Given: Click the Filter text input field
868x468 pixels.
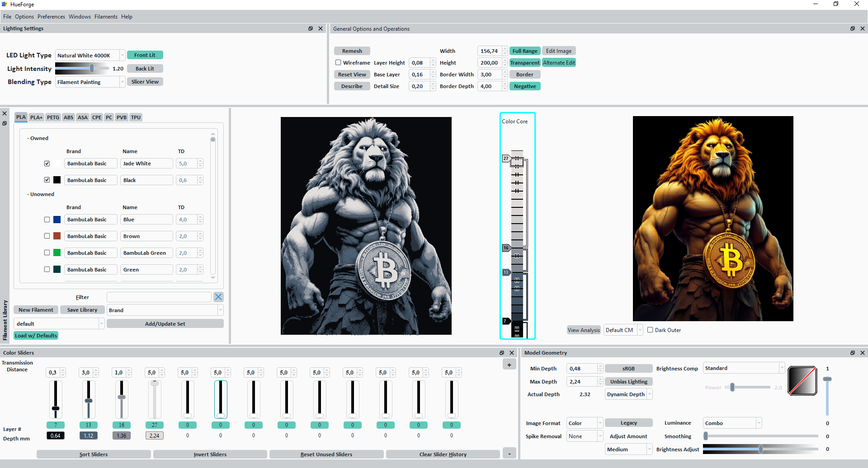Looking at the screenshot, I should (159, 297).
